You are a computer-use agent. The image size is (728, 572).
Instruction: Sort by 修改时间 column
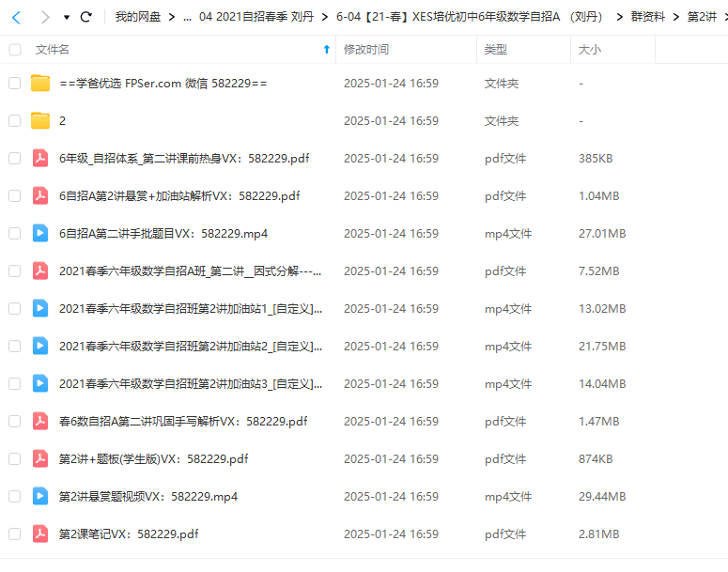pos(366,50)
